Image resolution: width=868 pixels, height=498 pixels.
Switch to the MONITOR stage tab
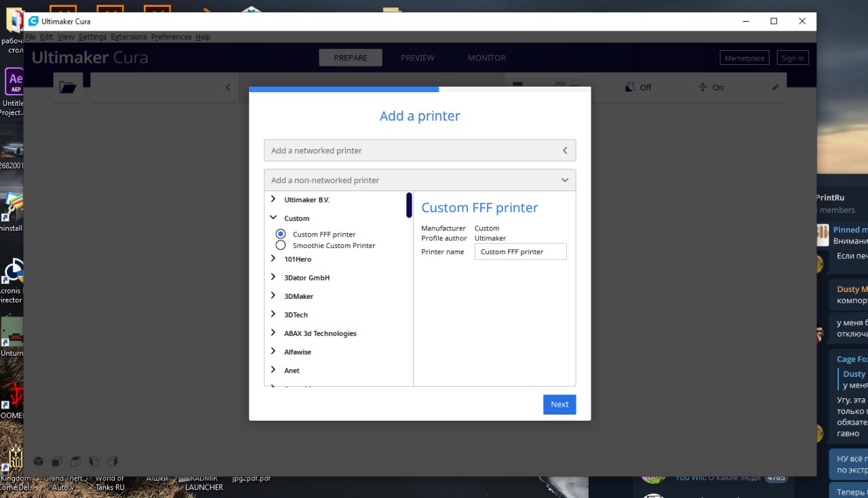pos(486,58)
